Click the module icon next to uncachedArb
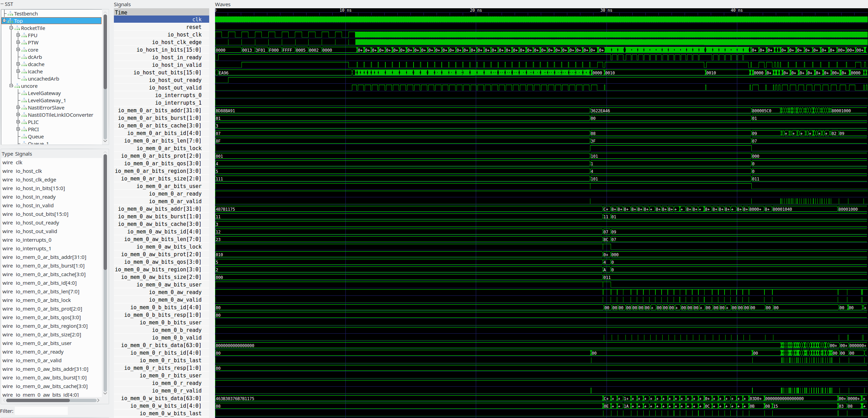 coord(25,79)
